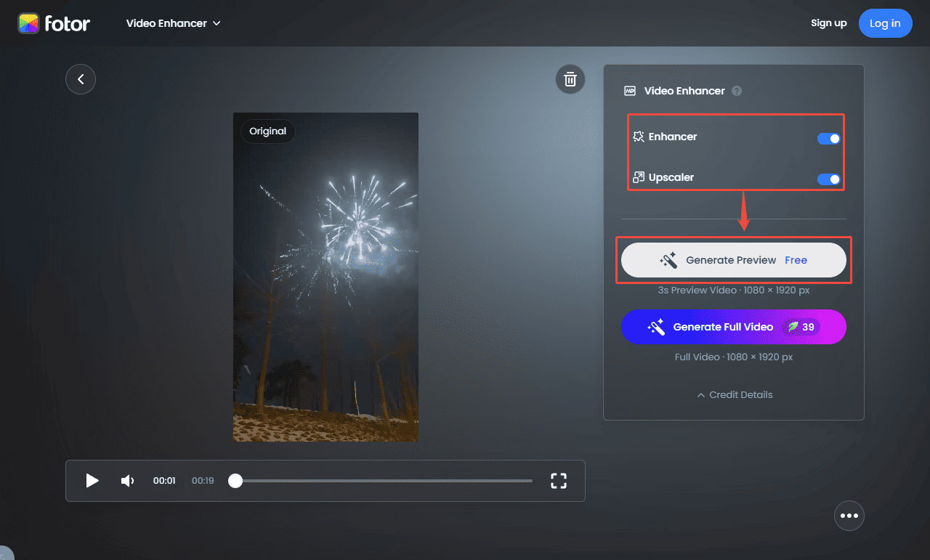Play the fireworks video

(x=92, y=480)
